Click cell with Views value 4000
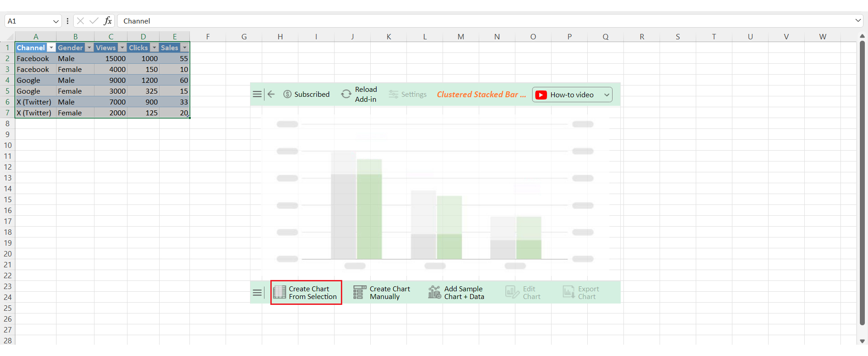Screen dimensions: 868x356 (111, 69)
